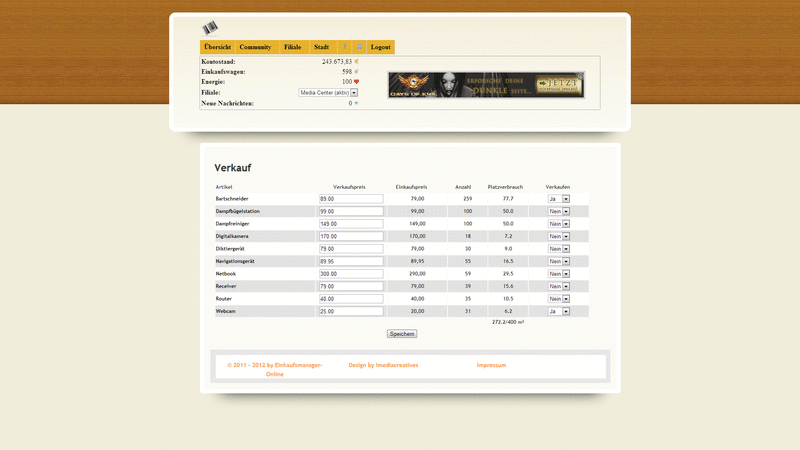Click the Einkaufspreis 290,00 for Netbook
This screenshot has height=450, width=800.
point(417,273)
